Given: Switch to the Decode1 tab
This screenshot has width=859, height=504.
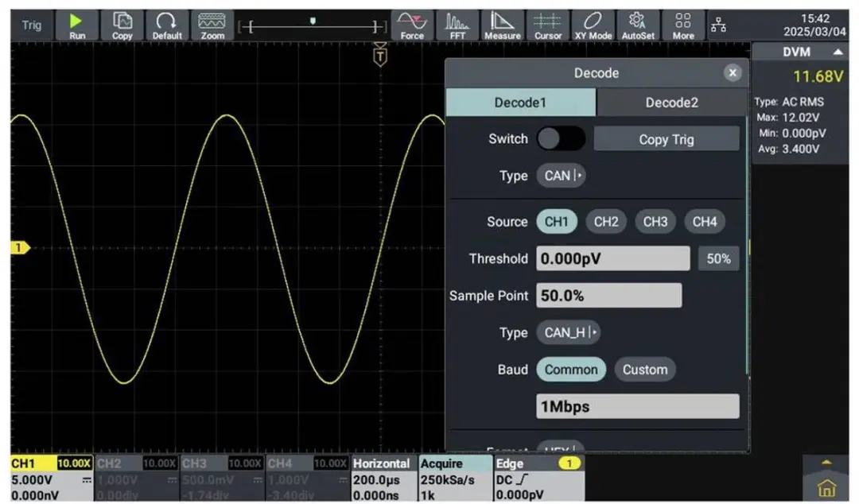Looking at the screenshot, I should tap(520, 103).
